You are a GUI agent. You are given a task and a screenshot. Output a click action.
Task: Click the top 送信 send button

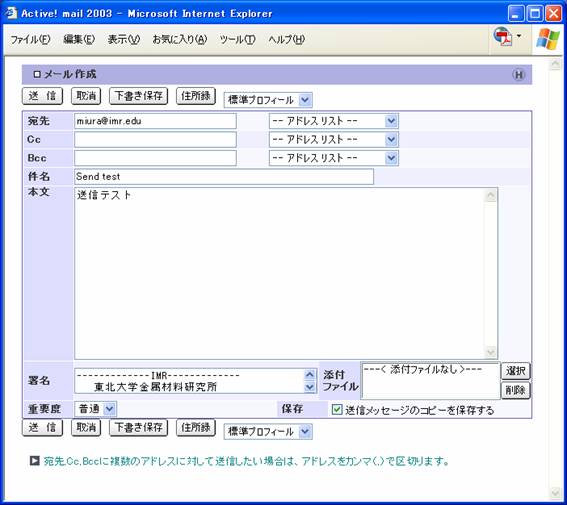[x=42, y=96]
